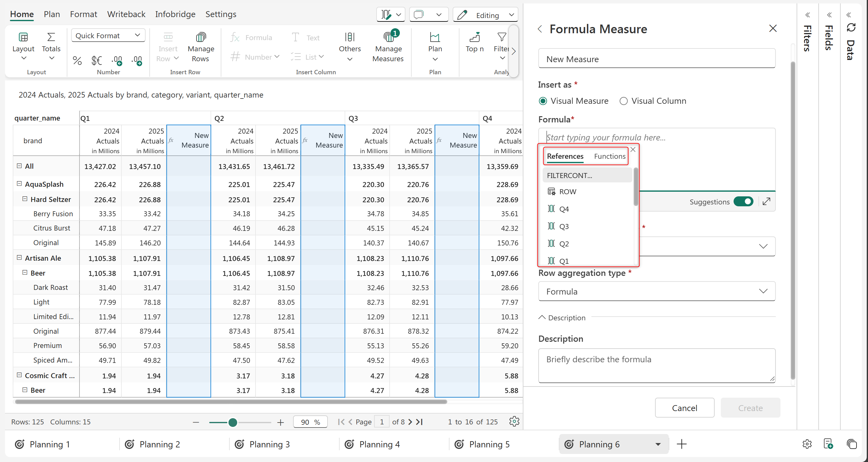Image resolution: width=868 pixels, height=462 pixels.
Task: Click the zoom slider handle
Action: (x=233, y=422)
